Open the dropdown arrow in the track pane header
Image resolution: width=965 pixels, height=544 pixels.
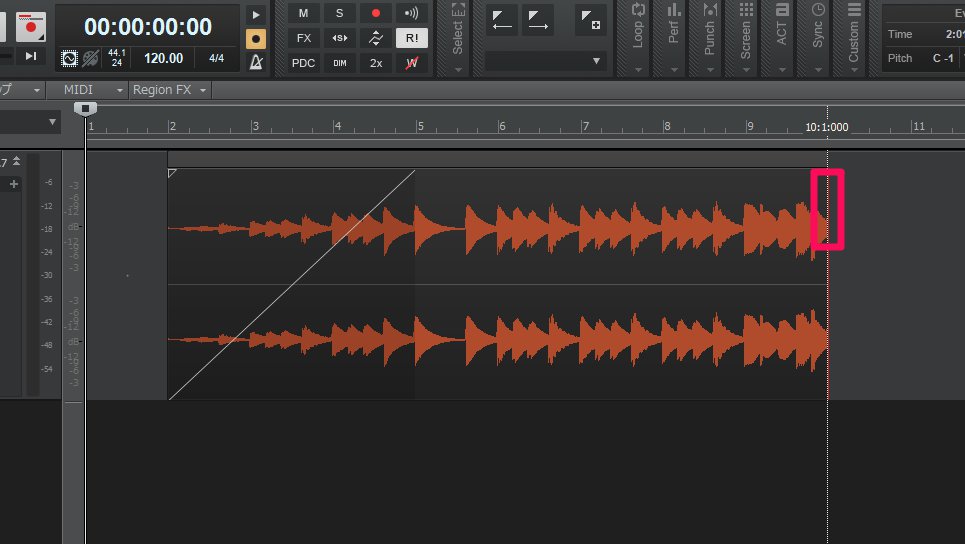pyautogui.click(x=52, y=122)
